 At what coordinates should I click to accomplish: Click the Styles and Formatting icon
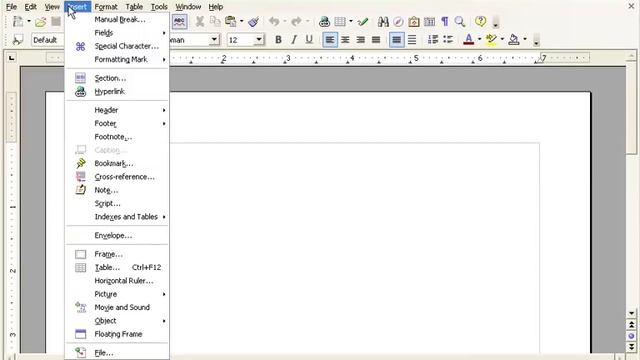coord(17,40)
